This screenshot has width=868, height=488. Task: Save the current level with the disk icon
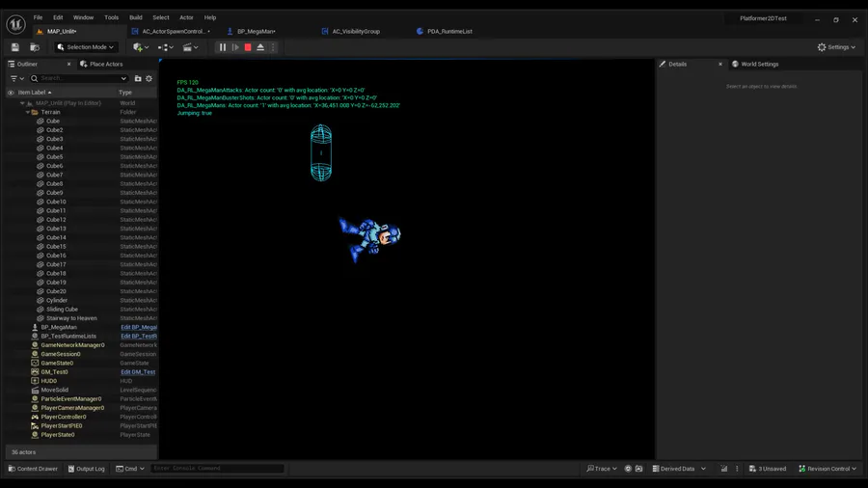(14, 47)
